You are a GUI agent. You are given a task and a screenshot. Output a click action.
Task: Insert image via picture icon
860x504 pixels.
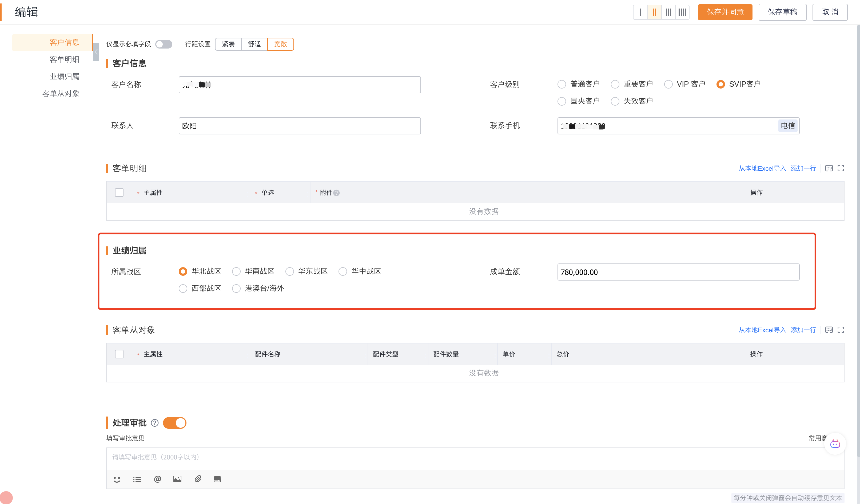pos(177,479)
